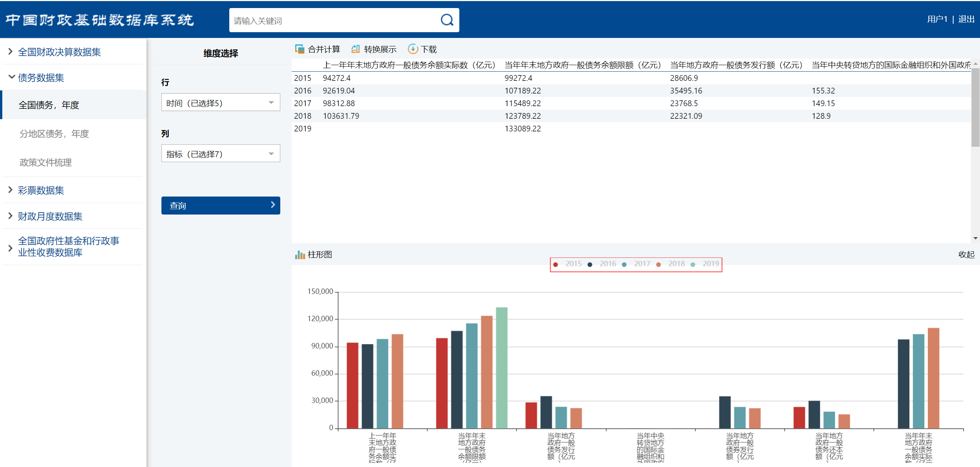Click the 转换展示 convert display icon

tap(356, 49)
